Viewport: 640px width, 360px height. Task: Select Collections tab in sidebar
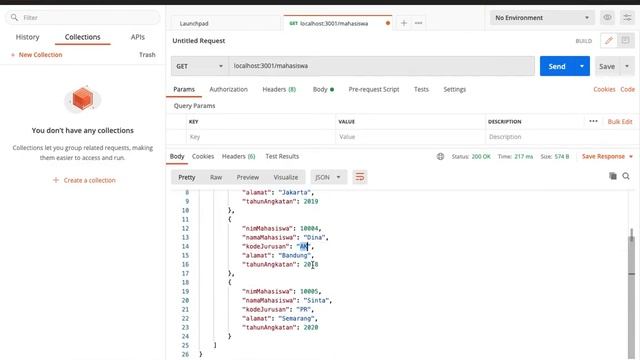pyautogui.click(x=82, y=37)
